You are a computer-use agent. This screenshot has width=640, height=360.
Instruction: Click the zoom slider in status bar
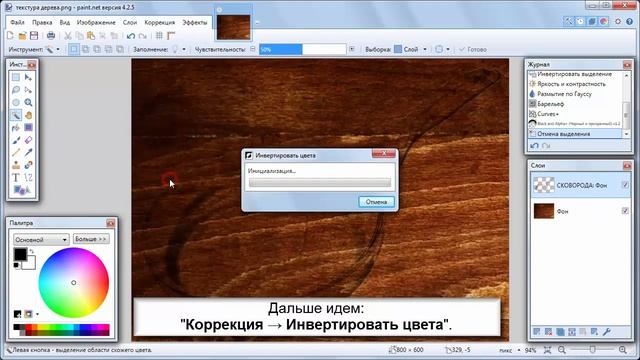pos(592,350)
